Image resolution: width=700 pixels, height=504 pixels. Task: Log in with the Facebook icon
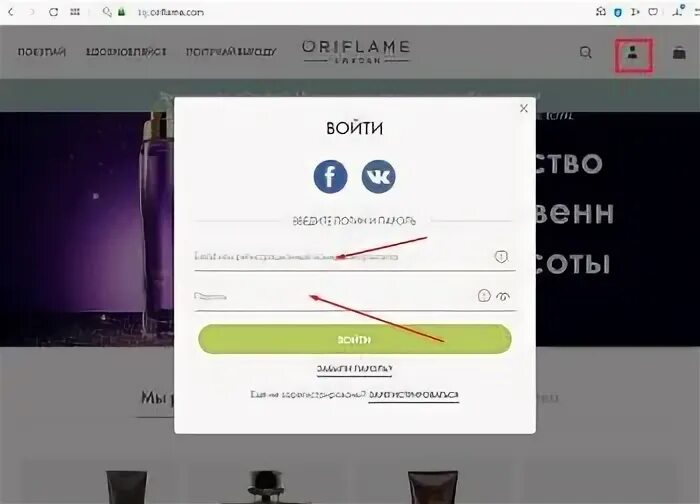(330, 177)
